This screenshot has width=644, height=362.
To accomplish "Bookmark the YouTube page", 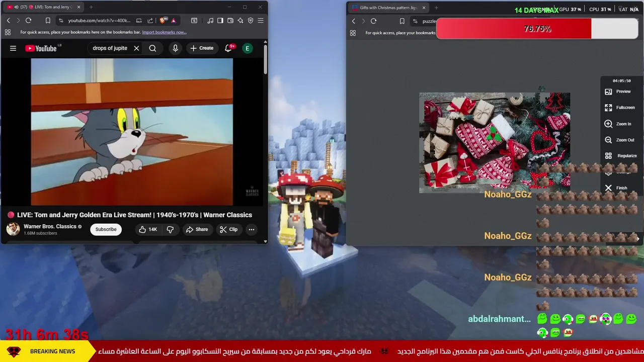I will tap(48, 21).
